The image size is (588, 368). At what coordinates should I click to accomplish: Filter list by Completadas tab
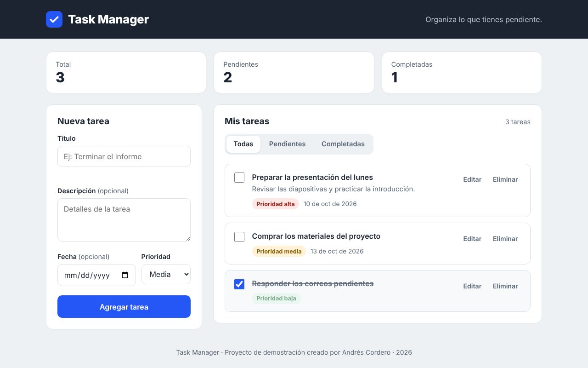(343, 144)
